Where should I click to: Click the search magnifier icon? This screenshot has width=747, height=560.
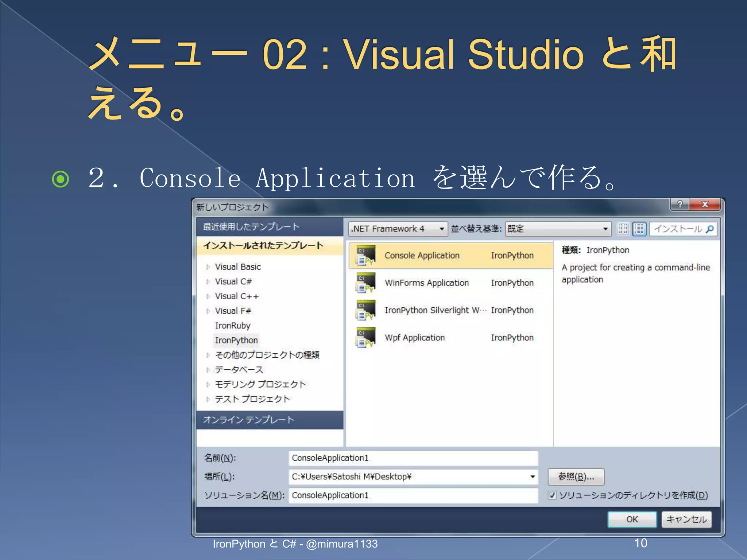click(x=710, y=229)
